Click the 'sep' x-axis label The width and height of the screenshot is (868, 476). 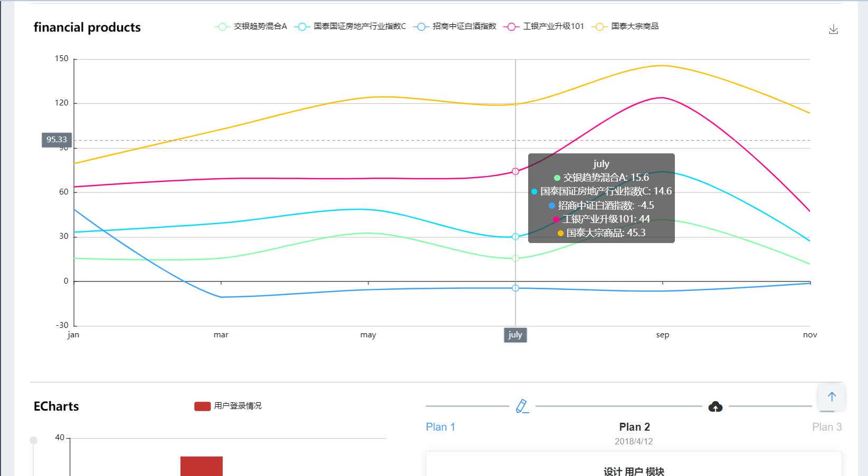coord(663,335)
